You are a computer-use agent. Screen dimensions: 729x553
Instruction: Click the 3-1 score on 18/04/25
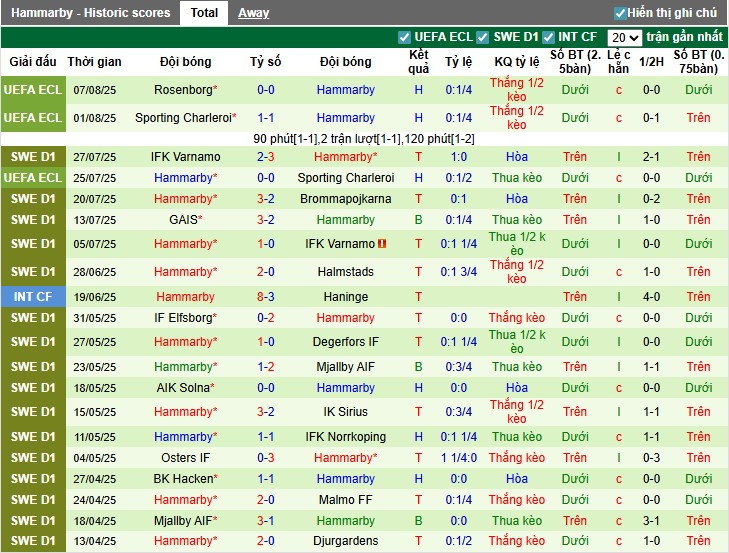265,521
